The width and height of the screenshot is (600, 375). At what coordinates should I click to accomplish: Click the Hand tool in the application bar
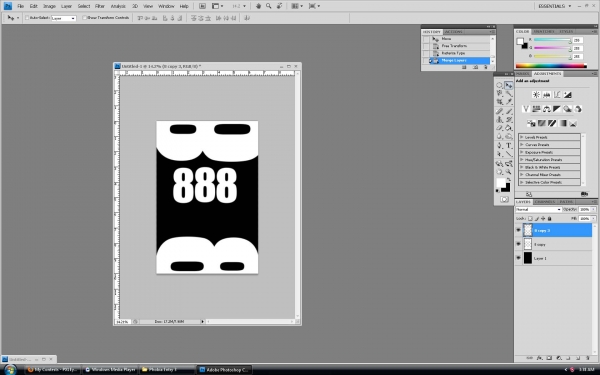(x=258, y=6)
